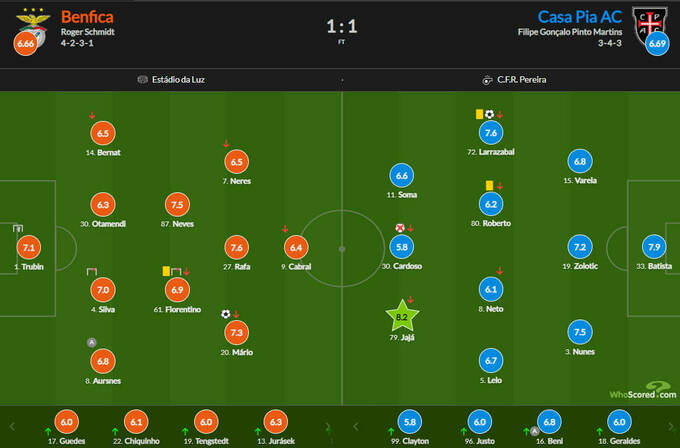Viewport: 680px width, 448px height.
Task: Click the assist icon above Aursnes
Action: coord(92,342)
